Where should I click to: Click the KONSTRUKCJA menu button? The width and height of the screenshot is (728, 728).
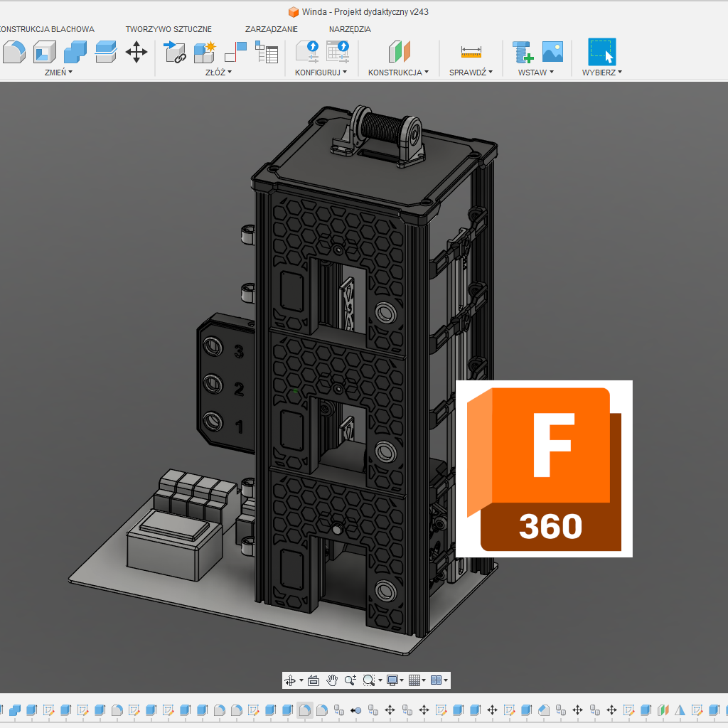pyautogui.click(x=396, y=70)
